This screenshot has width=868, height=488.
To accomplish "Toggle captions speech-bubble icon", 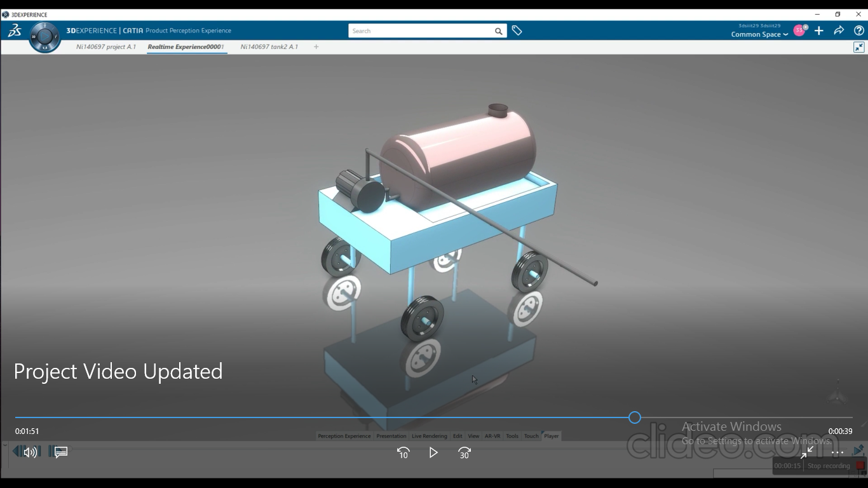I will (61, 452).
